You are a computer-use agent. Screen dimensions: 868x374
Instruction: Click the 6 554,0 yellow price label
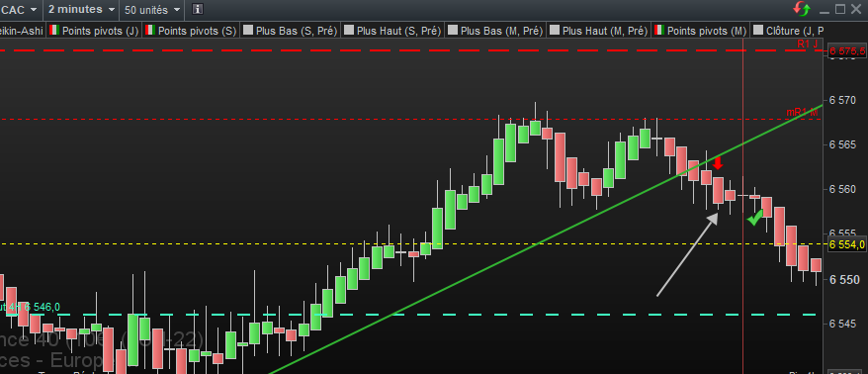pos(847,244)
